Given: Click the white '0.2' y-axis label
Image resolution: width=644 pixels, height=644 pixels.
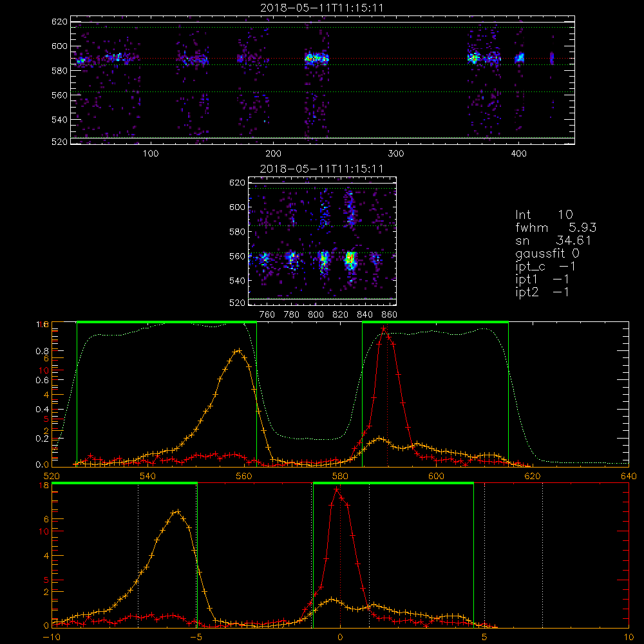Looking at the screenshot, I should point(42,438).
